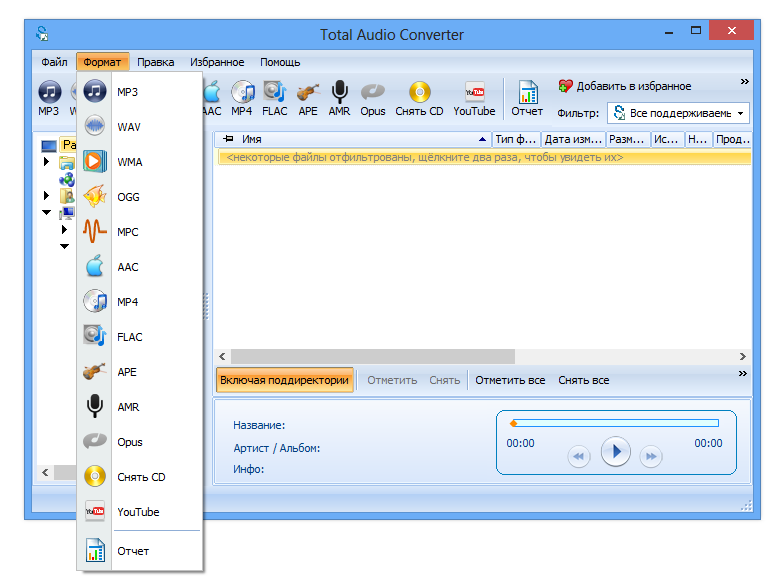Open the Файл menu
This screenshot has width=777, height=580.
[x=54, y=62]
